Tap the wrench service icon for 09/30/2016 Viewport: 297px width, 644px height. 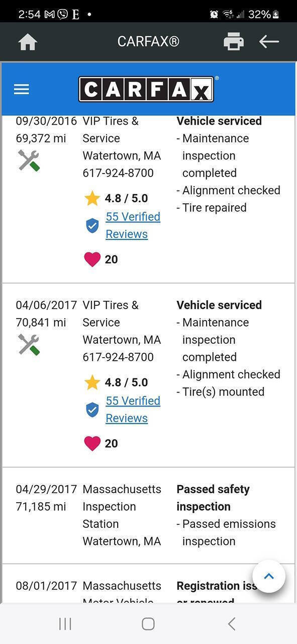(x=29, y=160)
